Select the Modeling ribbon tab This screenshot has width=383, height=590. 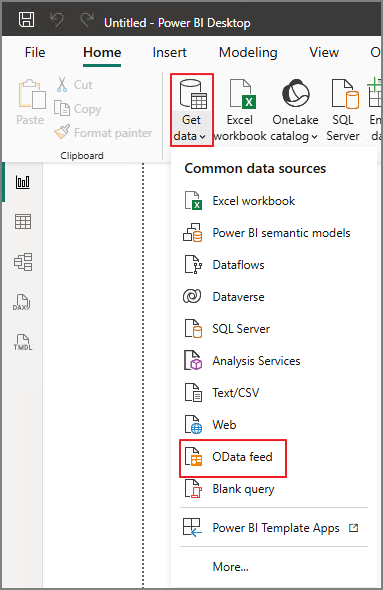pos(248,52)
